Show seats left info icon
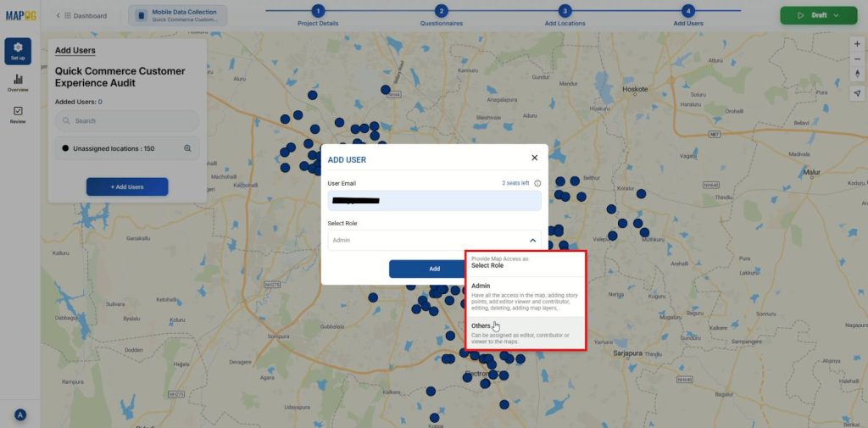The width and height of the screenshot is (868, 428). (x=537, y=183)
